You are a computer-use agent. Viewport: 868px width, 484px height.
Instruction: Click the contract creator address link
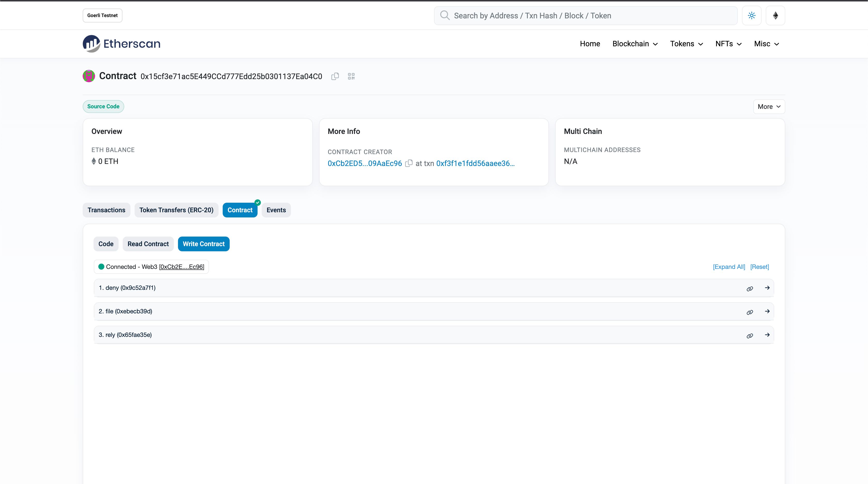tap(364, 163)
